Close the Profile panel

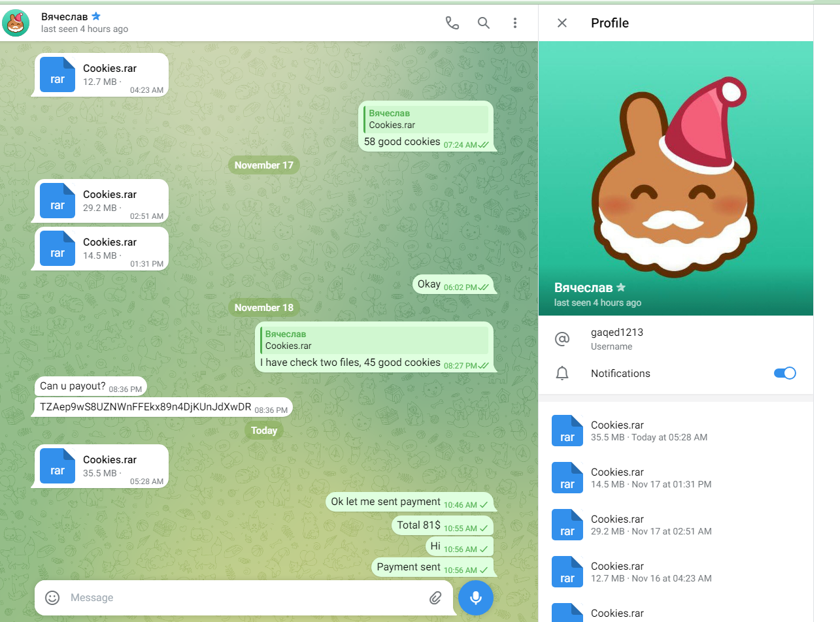tap(562, 23)
